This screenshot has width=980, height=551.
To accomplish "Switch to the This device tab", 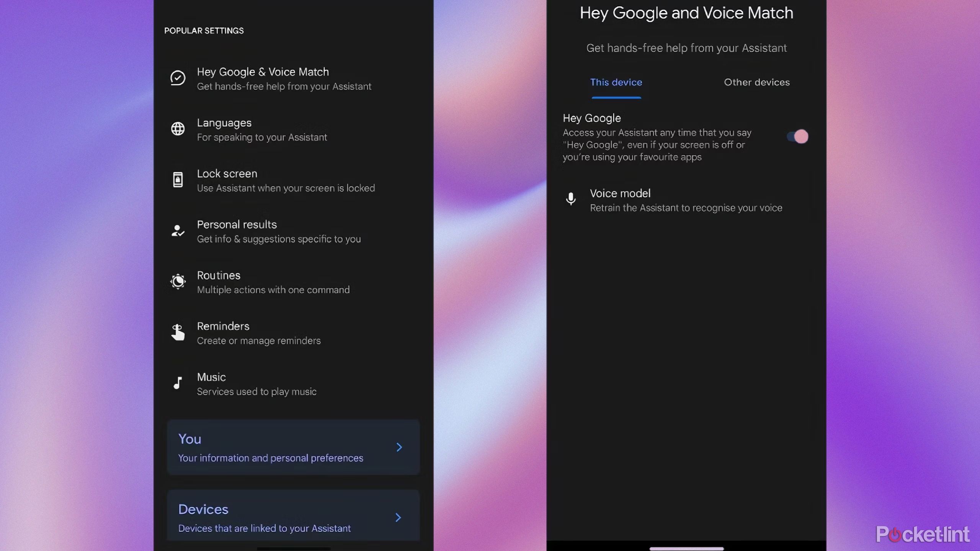I will click(x=616, y=83).
